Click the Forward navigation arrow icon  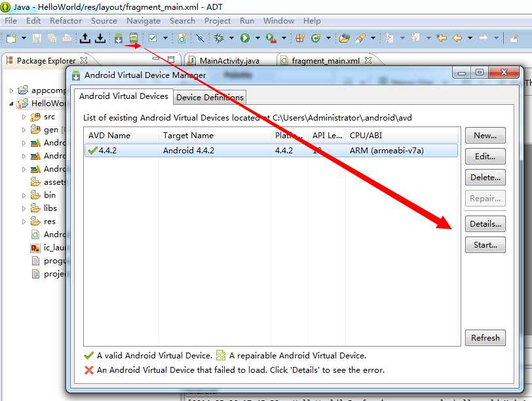tap(484, 38)
